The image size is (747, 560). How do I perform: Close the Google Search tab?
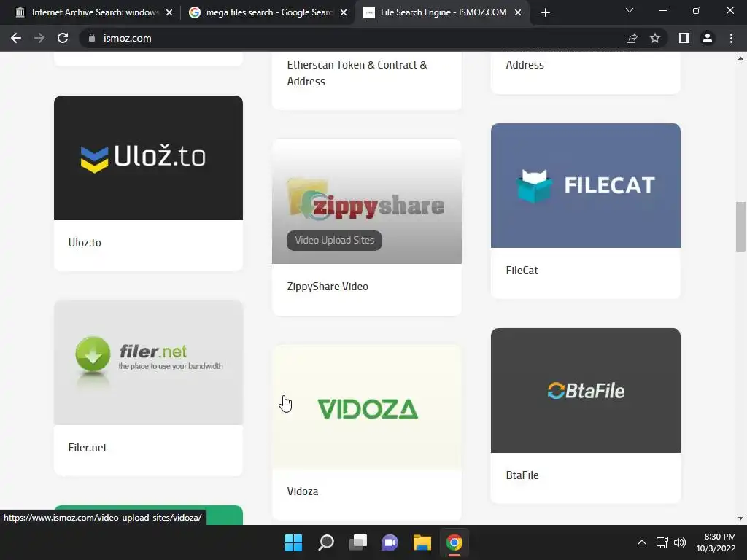pos(344,12)
